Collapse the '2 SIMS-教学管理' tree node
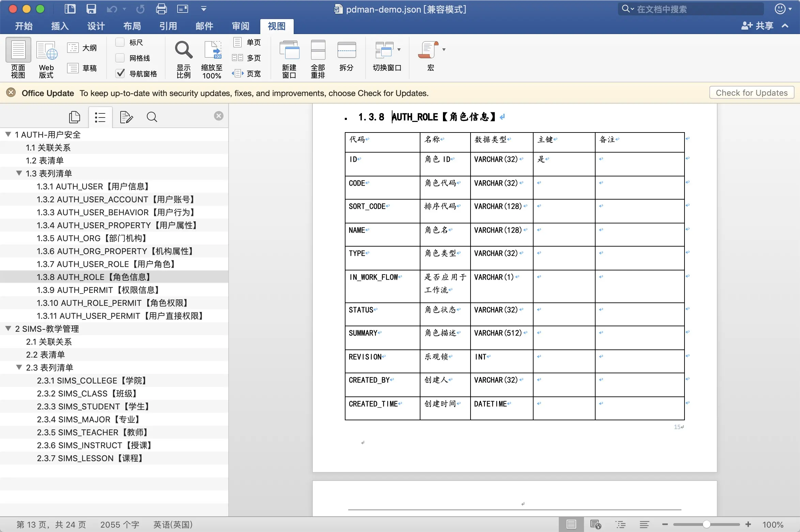 9,328
